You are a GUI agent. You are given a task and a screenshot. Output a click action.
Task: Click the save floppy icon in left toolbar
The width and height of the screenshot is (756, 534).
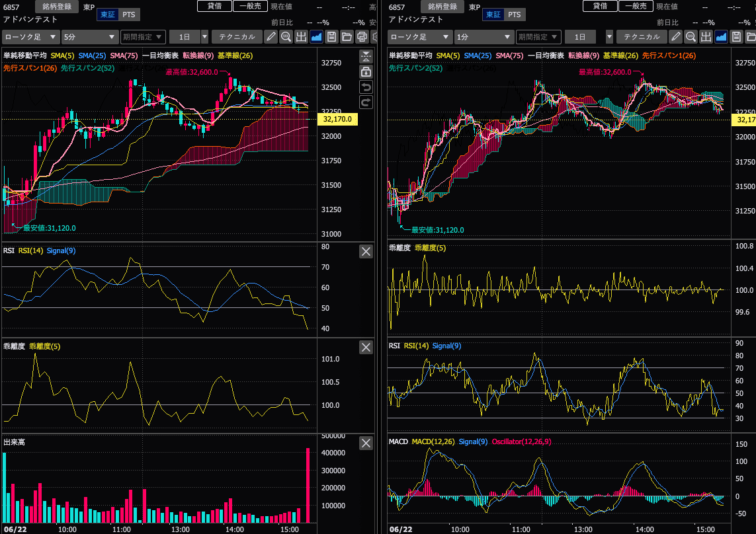pos(332,36)
